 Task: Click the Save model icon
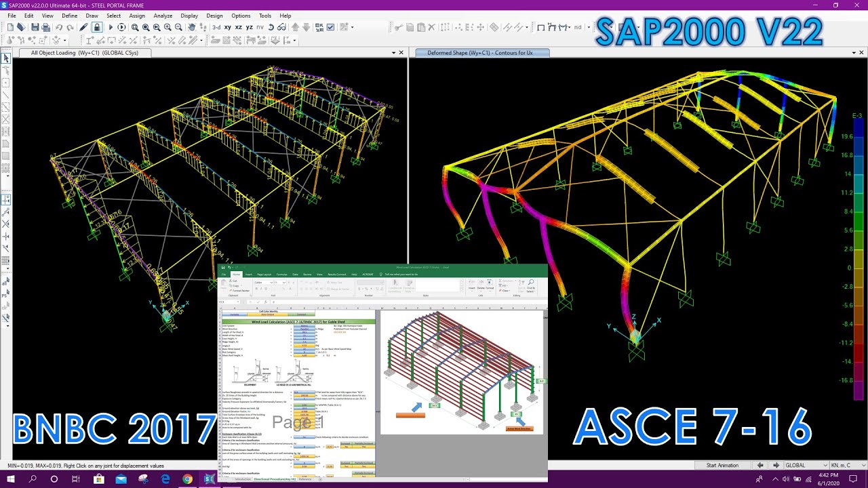click(34, 27)
